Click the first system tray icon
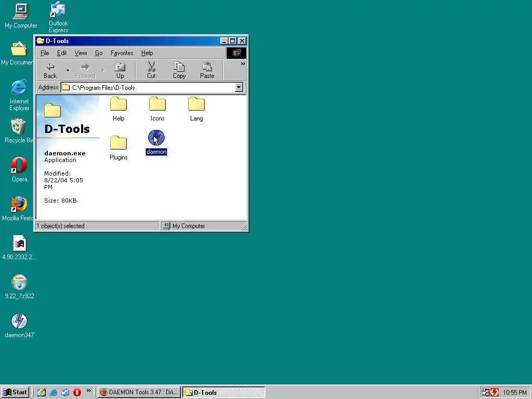The width and height of the screenshot is (532, 399). (486, 392)
